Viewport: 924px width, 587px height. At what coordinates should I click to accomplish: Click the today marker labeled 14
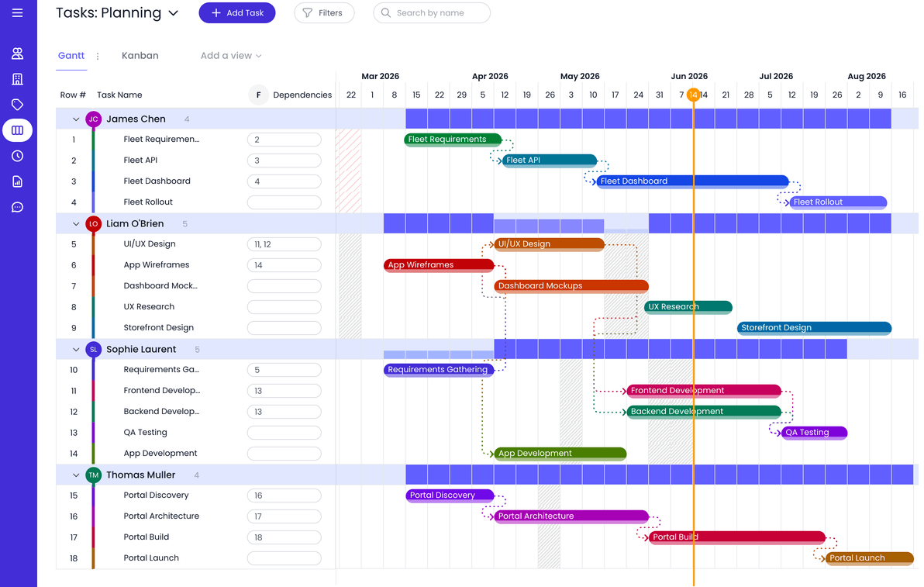(694, 95)
